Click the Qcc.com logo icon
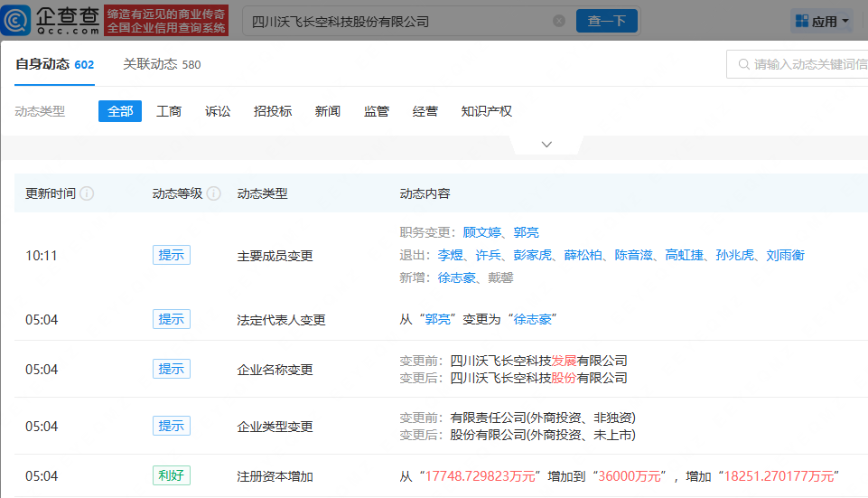 point(18,20)
